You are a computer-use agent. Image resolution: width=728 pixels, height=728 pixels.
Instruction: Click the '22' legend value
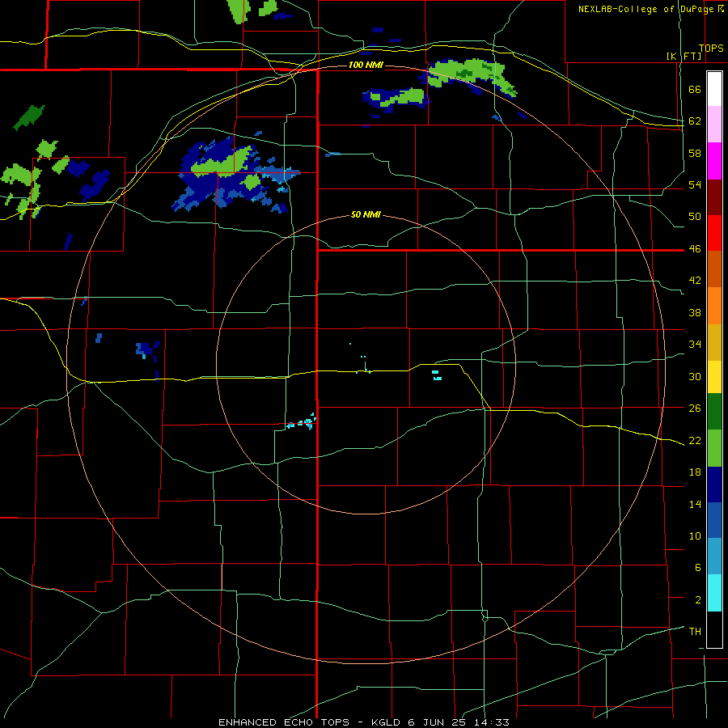(x=695, y=440)
